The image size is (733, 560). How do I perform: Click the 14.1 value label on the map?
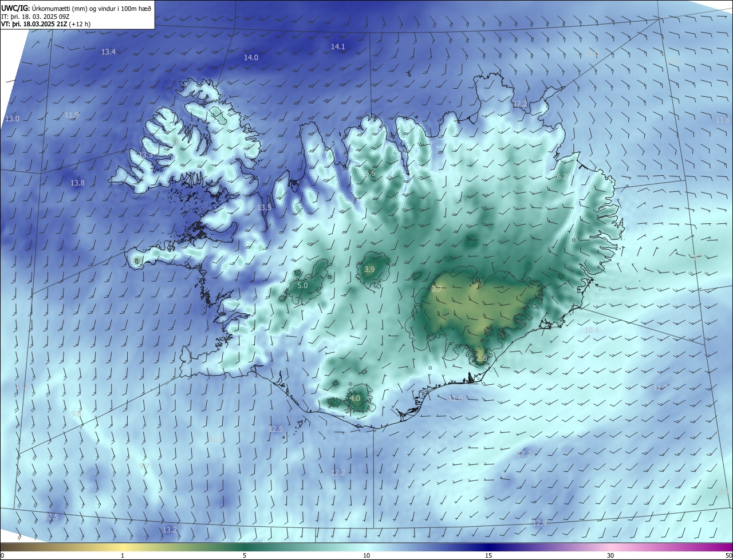pos(338,47)
